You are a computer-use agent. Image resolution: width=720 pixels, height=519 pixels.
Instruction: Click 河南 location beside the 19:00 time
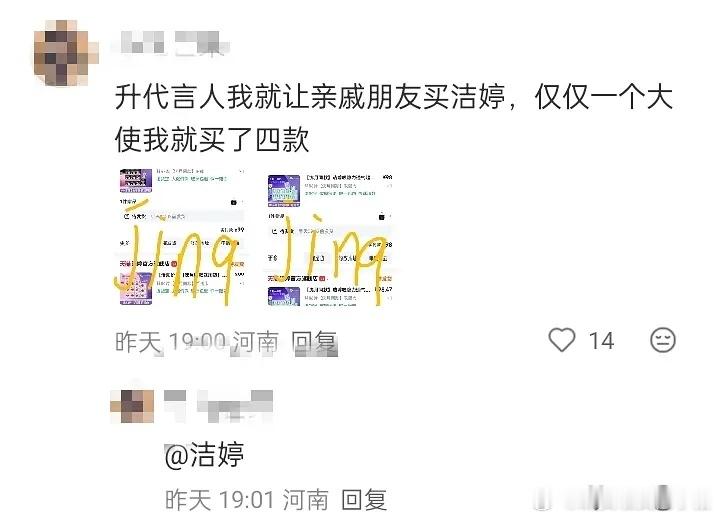(x=255, y=343)
